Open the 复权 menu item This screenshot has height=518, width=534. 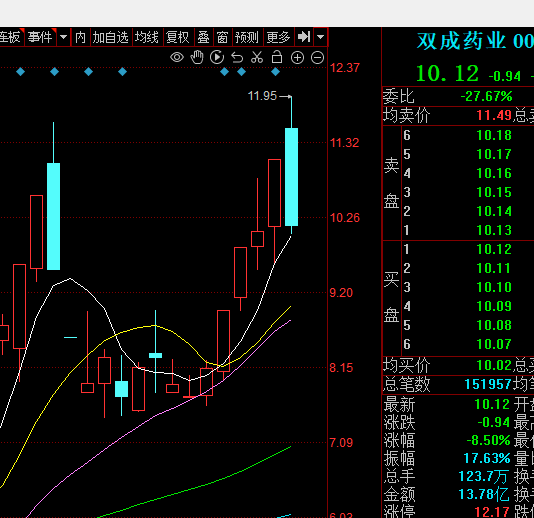(x=177, y=37)
